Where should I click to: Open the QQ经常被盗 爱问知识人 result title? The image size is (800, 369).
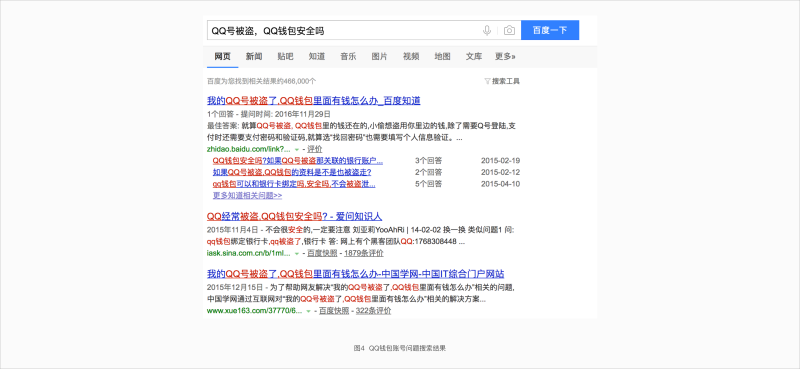point(294,216)
